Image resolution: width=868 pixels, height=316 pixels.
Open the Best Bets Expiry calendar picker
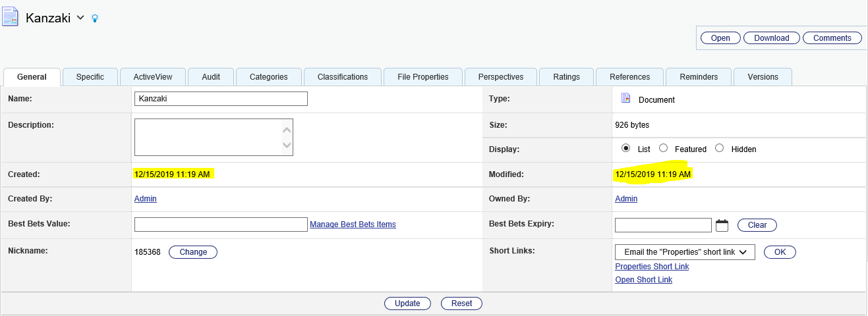pyautogui.click(x=722, y=226)
